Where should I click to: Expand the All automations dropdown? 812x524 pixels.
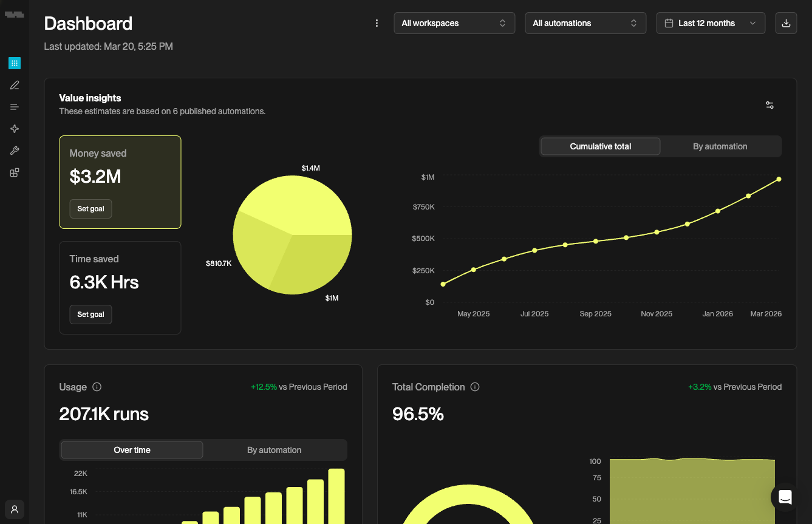[x=585, y=23]
